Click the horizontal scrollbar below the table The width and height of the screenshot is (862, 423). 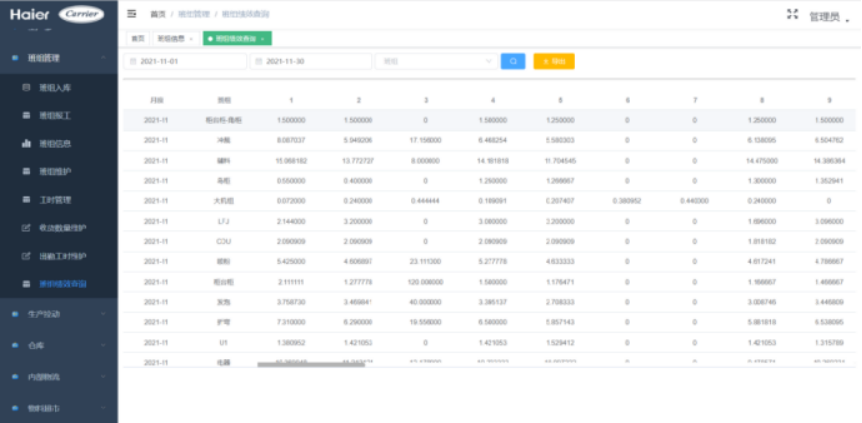[x=300, y=364]
